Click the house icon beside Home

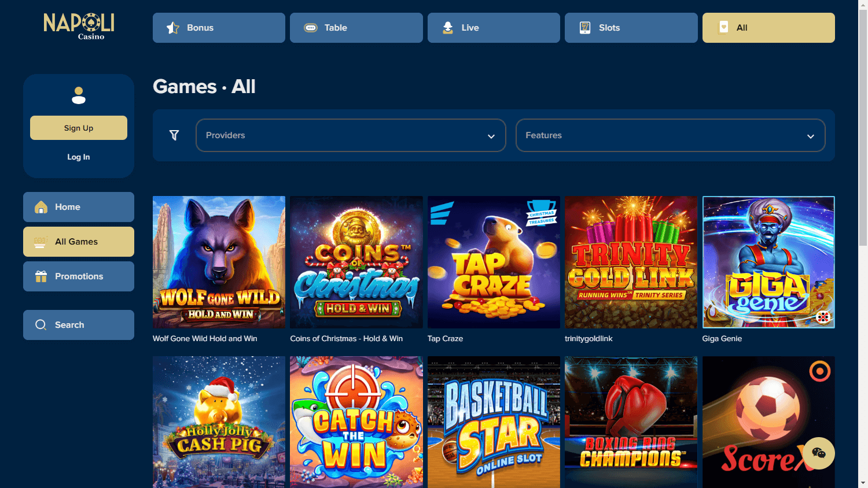[x=41, y=207]
